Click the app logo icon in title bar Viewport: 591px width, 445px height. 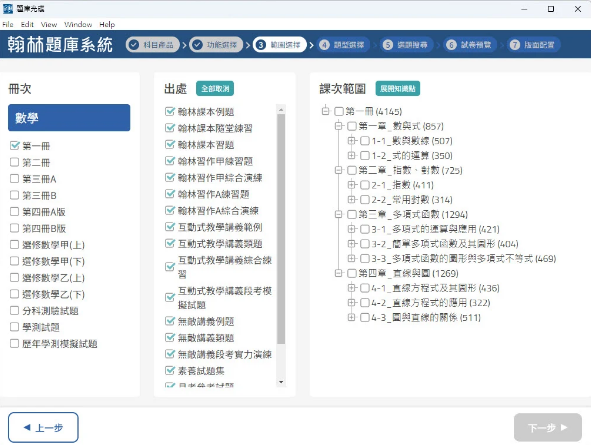8,9
